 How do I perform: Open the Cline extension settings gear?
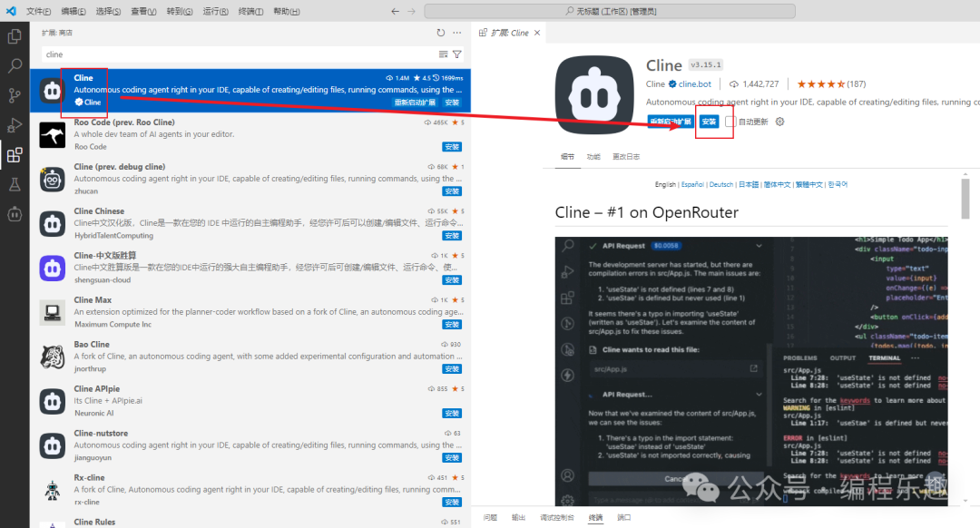click(780, 122)
